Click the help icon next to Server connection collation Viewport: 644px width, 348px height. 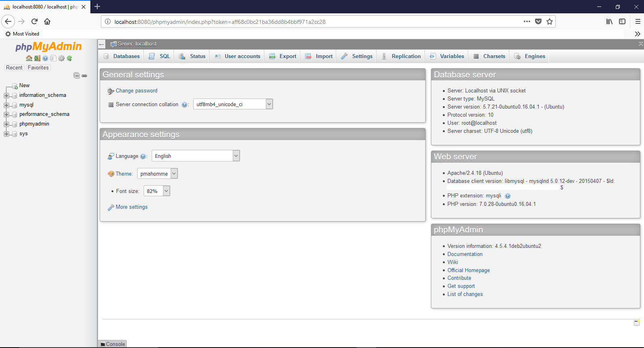(184, 105)
